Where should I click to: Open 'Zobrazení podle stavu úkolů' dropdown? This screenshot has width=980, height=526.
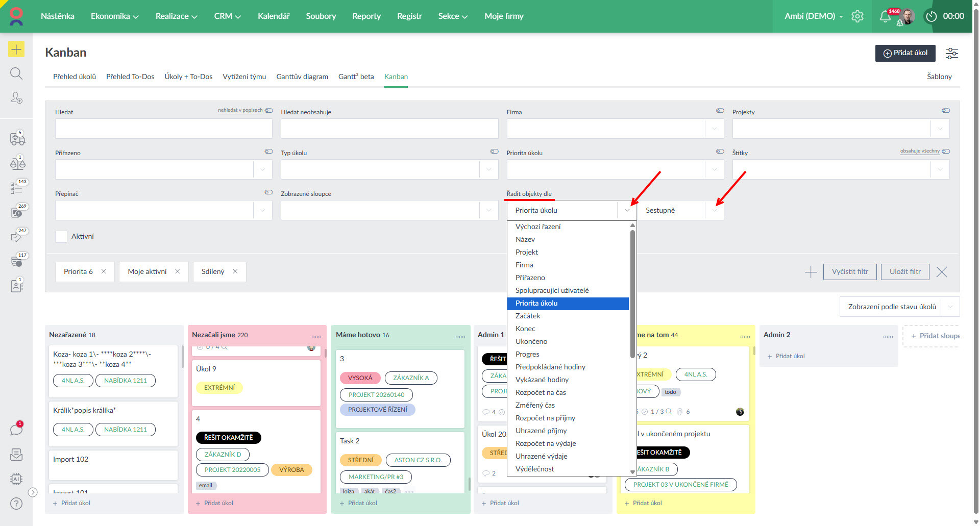(899, 307)
